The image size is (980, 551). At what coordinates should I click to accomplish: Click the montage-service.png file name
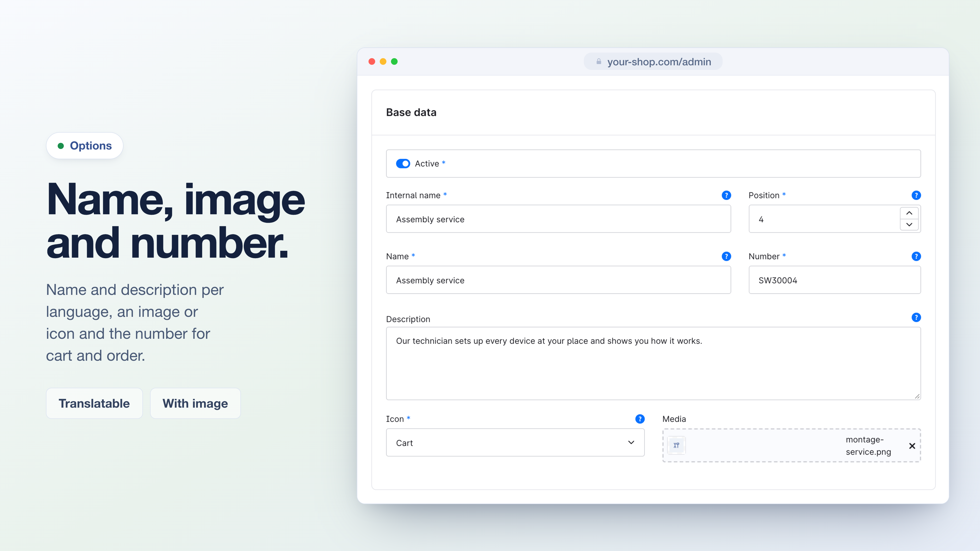(x=868, y=446)
